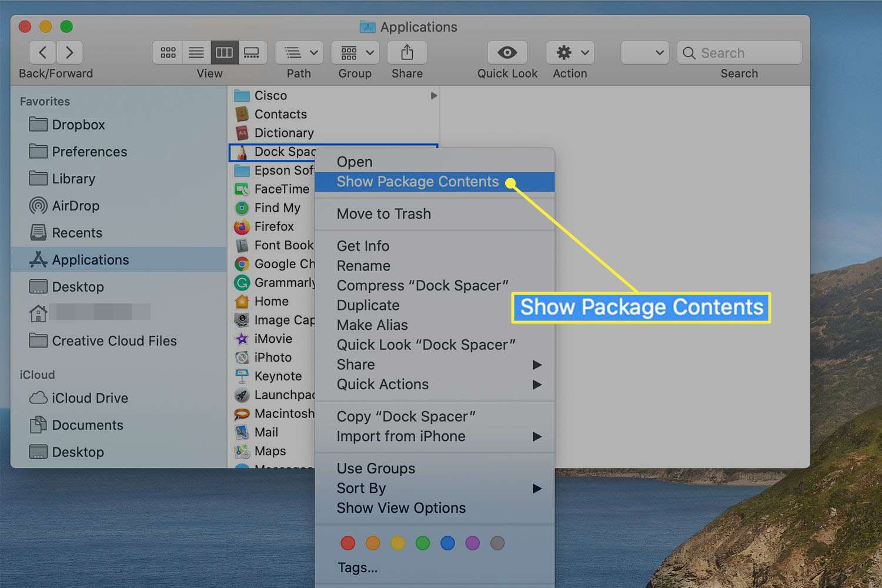Open Dropbox in the sidebar Favorites
The height and width of the screenshot is (588, 882).
(x=118, y=125)
